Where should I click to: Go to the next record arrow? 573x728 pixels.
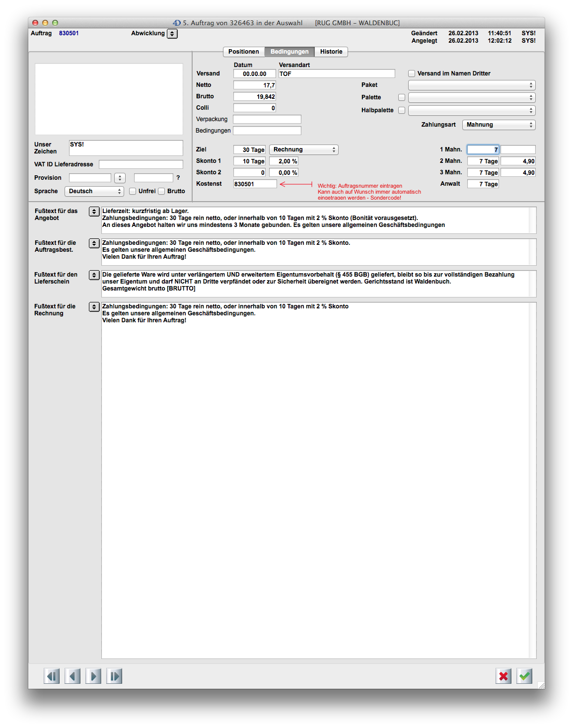click(93, 676)
